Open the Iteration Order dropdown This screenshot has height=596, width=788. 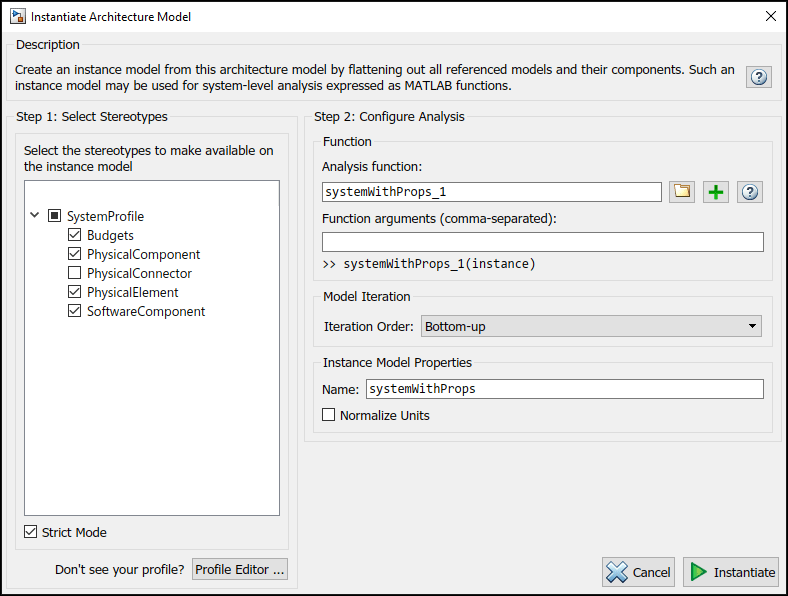click(x=591, y=326)
